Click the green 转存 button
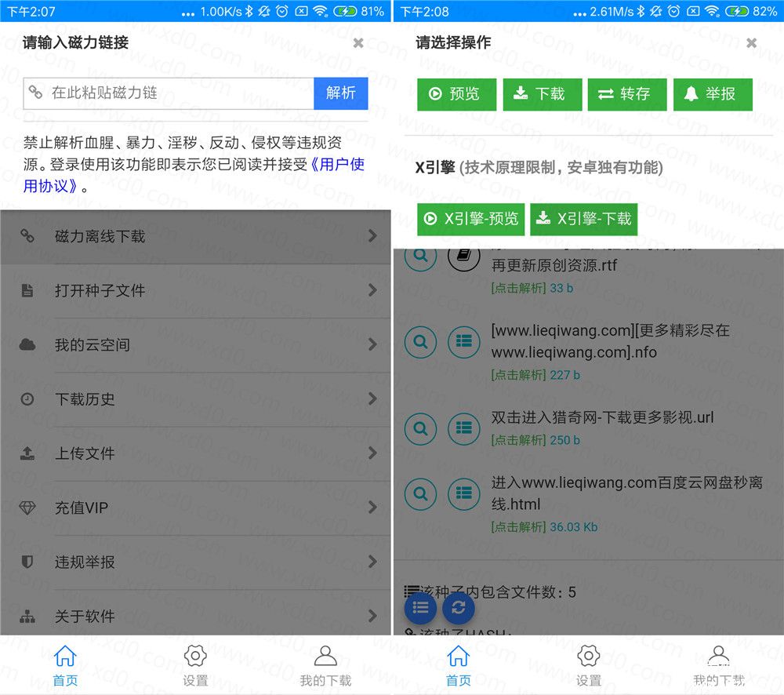This screenshot has height=695, width=784. pos(627,94)
